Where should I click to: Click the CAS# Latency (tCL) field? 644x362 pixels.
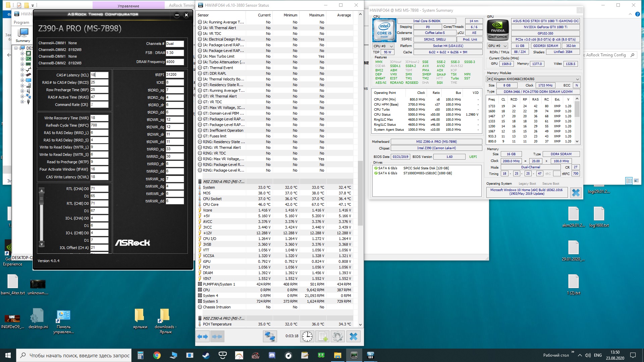coord(99,75)
